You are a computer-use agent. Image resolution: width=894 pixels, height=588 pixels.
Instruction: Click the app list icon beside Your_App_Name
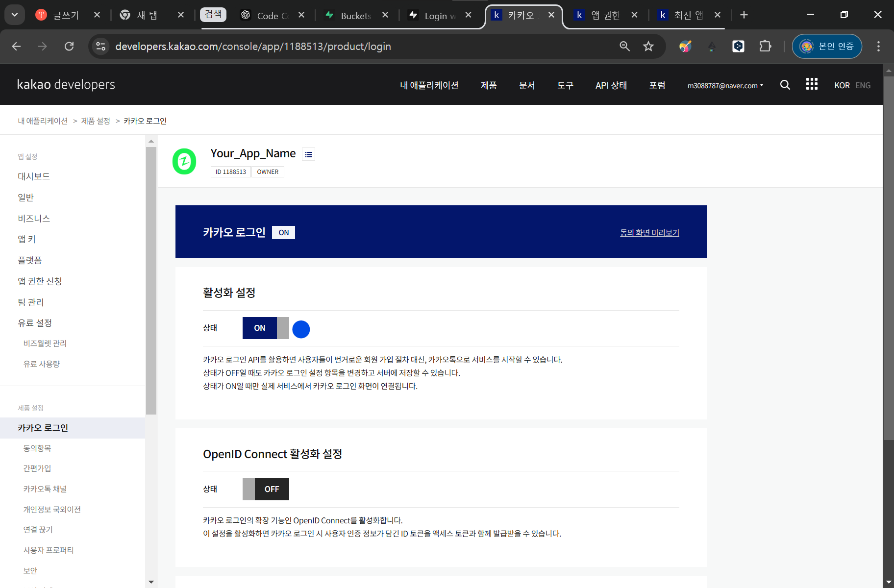[308, 154]
